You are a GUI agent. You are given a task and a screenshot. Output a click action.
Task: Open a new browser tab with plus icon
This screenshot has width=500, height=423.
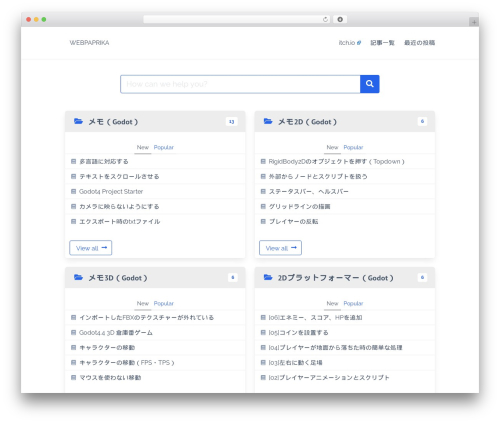tap(474, 22)
